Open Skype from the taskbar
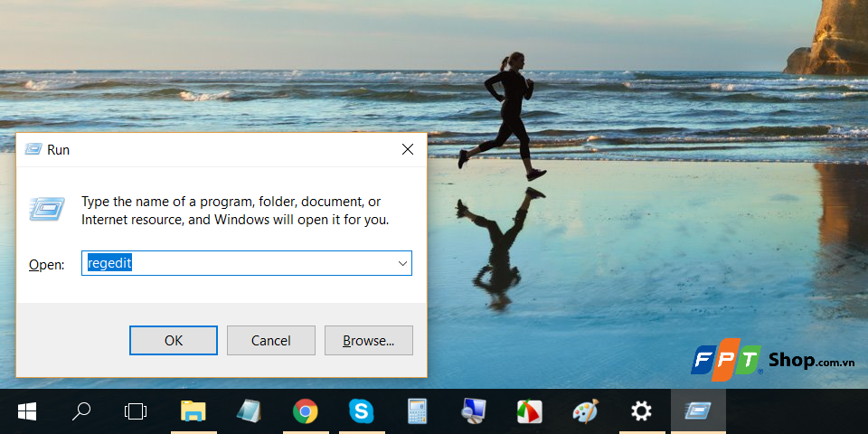The image size is (868, 434). [x=361, y=412]
